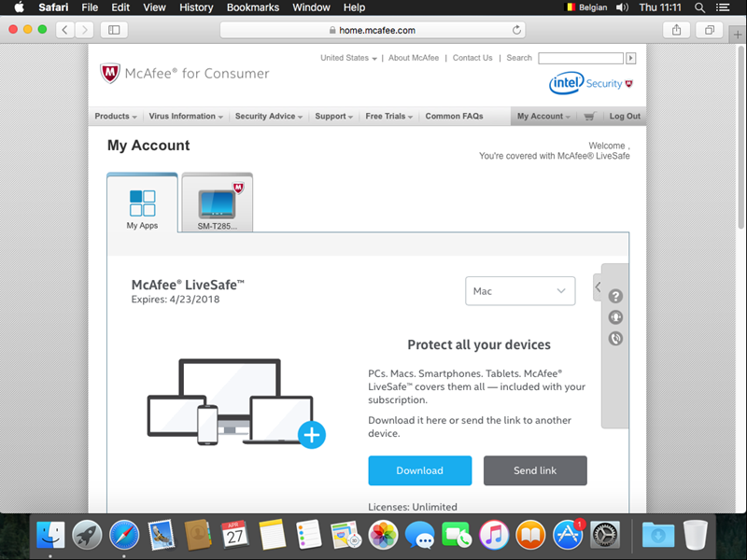Expand the Free Trials menu
747x560 pixels.
coord(389,116)
